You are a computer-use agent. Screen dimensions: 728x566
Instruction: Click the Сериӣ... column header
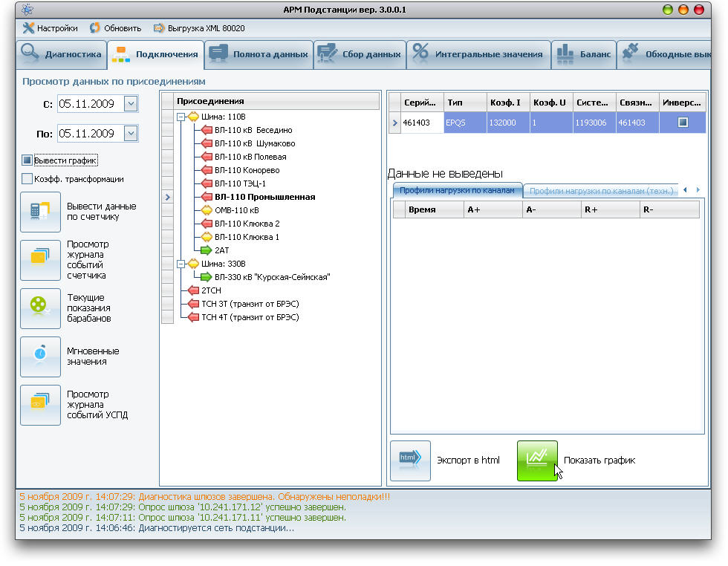click(x=422, y=103)
